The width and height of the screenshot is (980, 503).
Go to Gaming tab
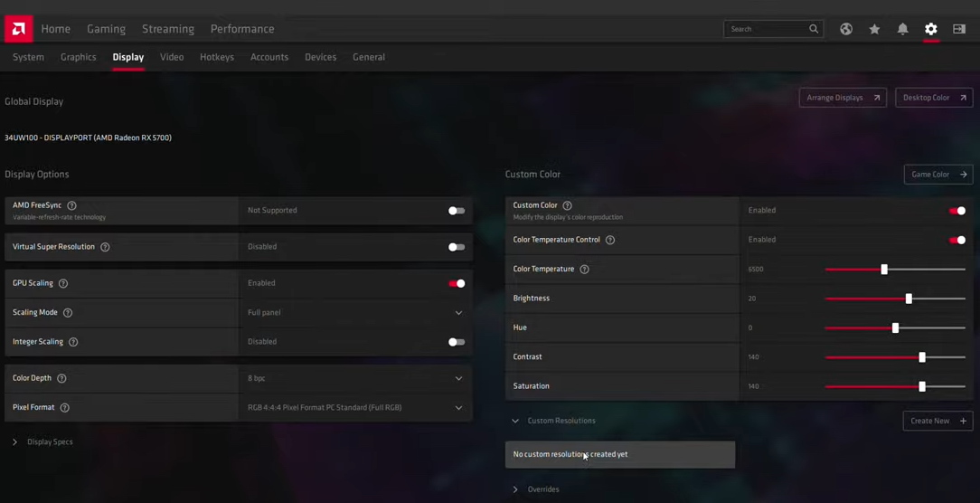(107, 29)
